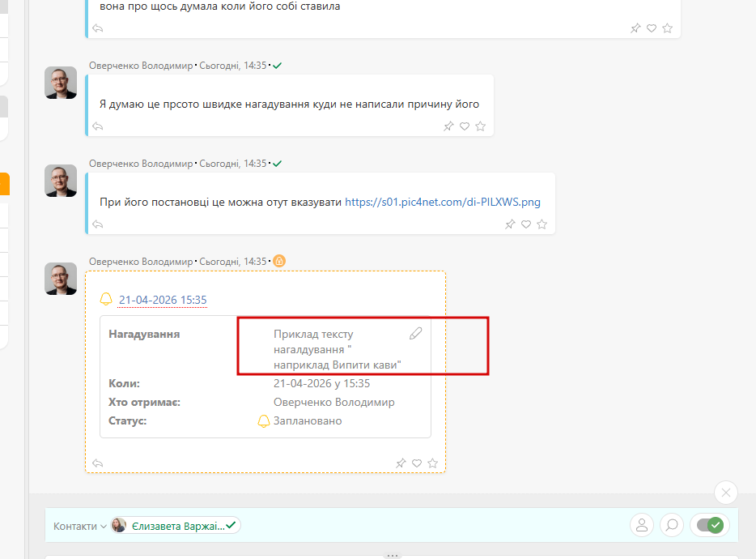Click the 'Заплановано' status text

click(308, 421)
